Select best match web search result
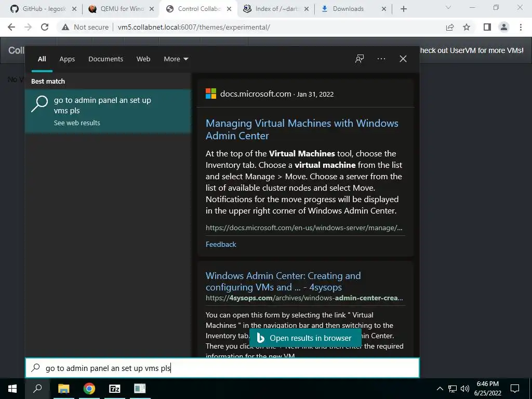 108,111
